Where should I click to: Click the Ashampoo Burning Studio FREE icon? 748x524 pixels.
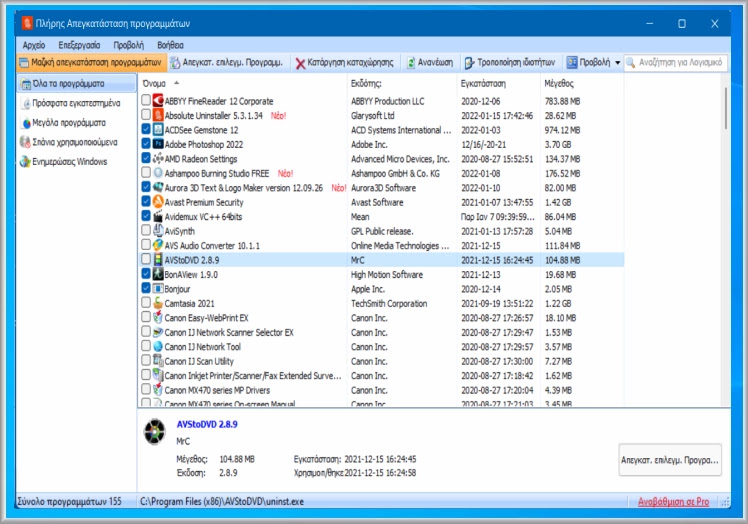[x=158, y=173]
